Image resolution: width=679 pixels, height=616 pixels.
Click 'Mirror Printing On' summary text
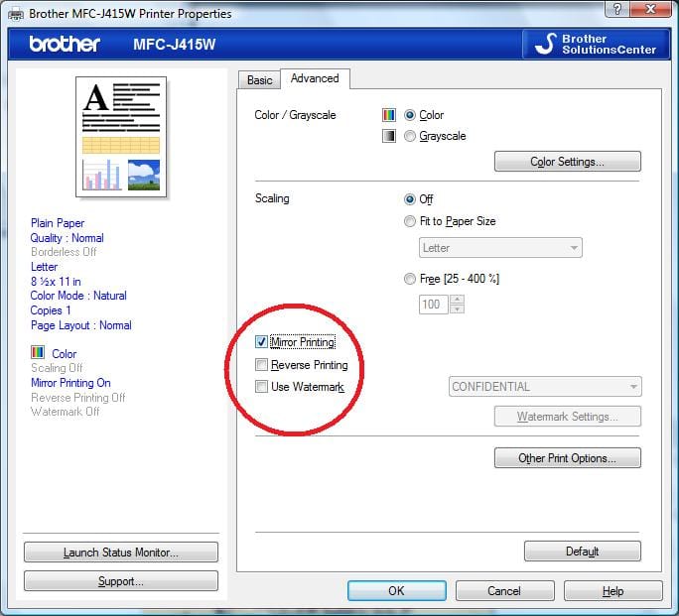tap(70, 383)
